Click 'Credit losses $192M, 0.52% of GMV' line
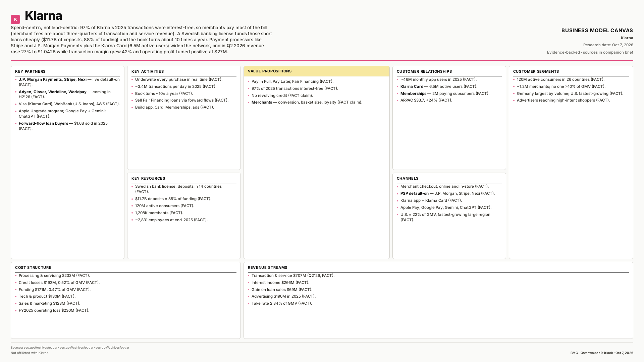 click(x=59, y=283)
